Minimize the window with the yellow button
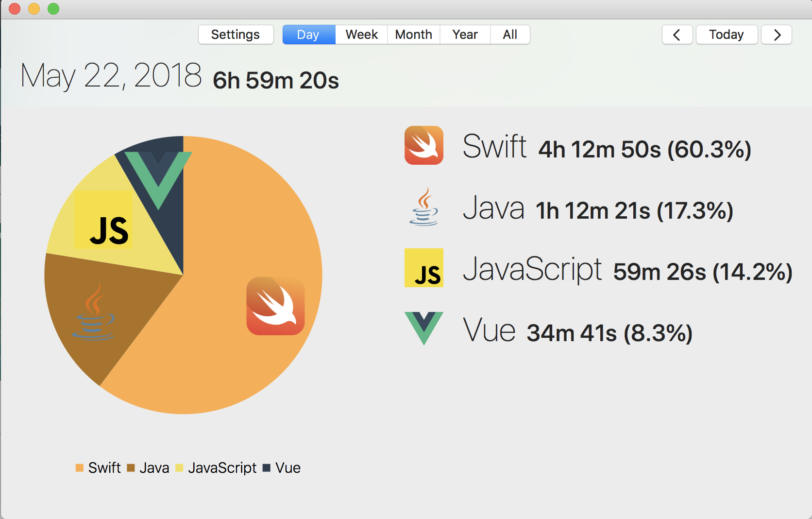 (34, 9)
